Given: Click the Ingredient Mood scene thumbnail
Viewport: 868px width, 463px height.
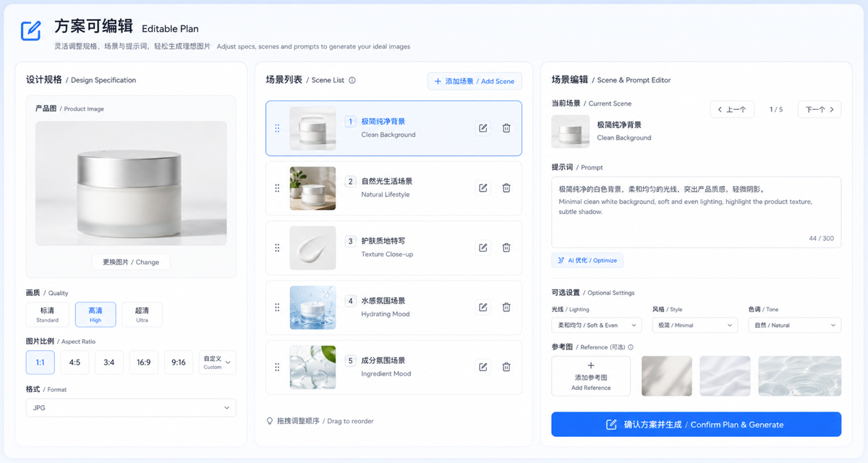Looking at the screenshot, I should tap(312, 367).
